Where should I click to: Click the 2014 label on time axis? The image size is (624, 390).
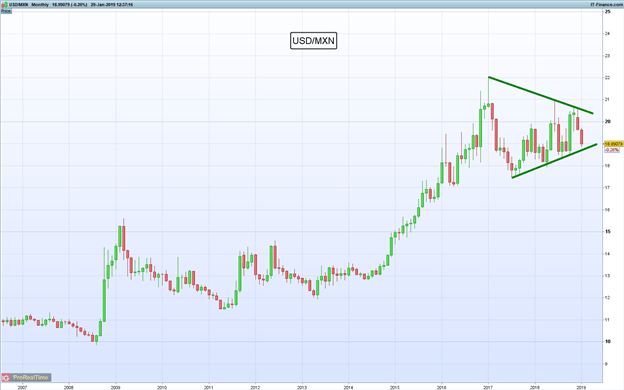tap(348, 387)
